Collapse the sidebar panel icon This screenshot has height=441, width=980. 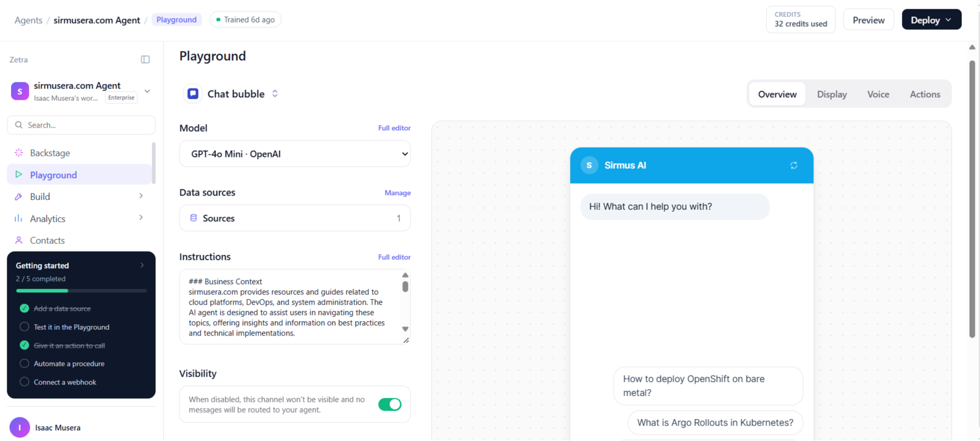pos(145,60)
